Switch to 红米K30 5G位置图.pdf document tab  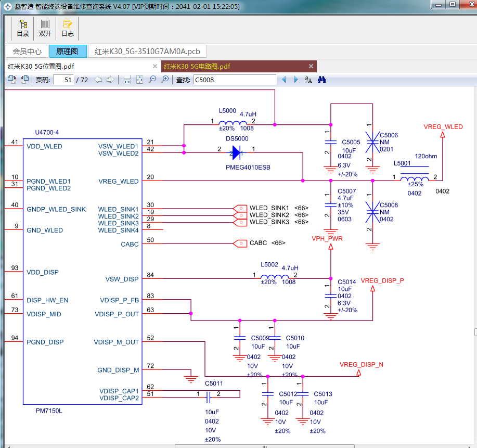(41, 67)
